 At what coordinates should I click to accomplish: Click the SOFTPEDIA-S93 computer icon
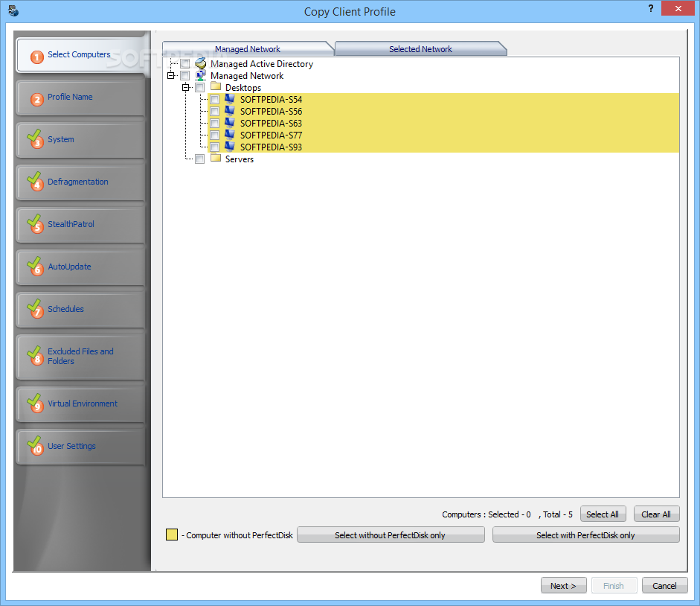230,146
